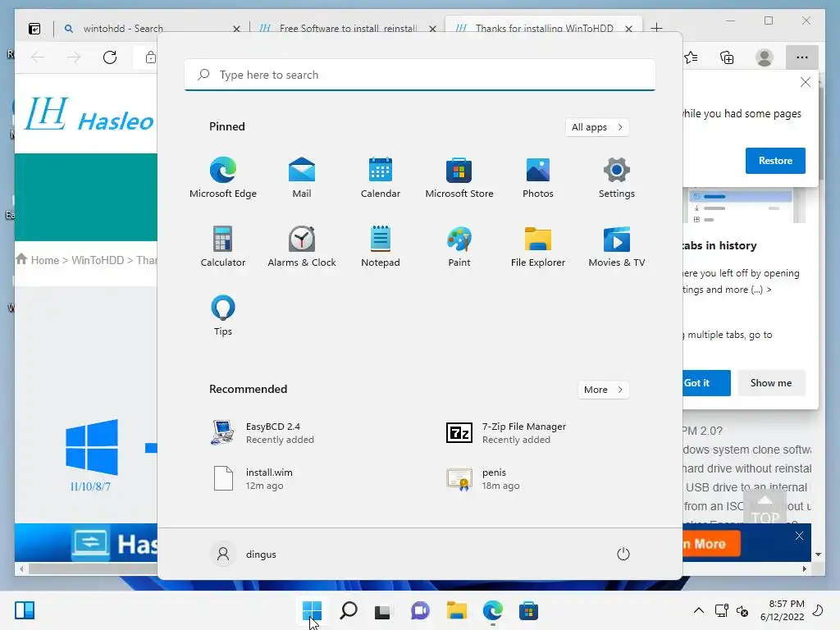Open the network tray icon
Viewport: 840px width, 630px height.
coord(722,610)
